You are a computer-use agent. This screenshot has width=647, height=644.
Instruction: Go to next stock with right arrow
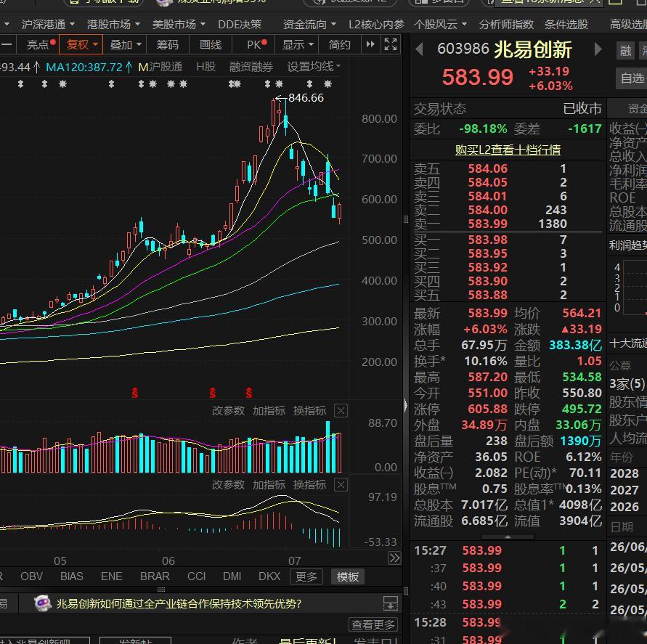598,49
